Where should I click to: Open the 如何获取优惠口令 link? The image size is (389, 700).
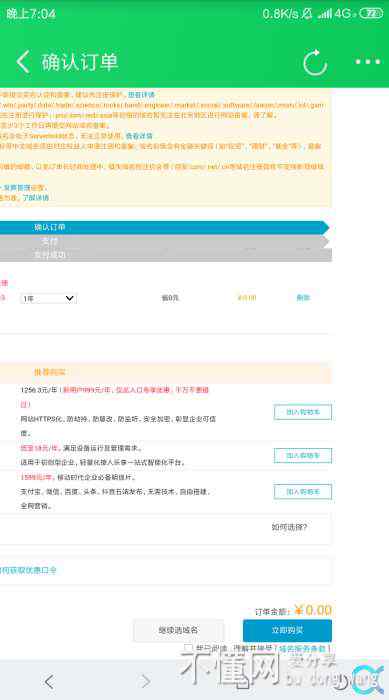28,570
